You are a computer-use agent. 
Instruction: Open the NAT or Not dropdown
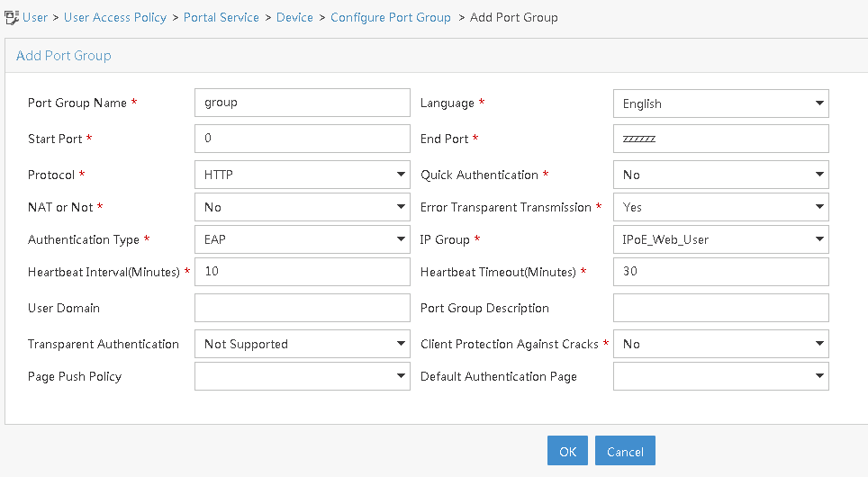[303, 207]
